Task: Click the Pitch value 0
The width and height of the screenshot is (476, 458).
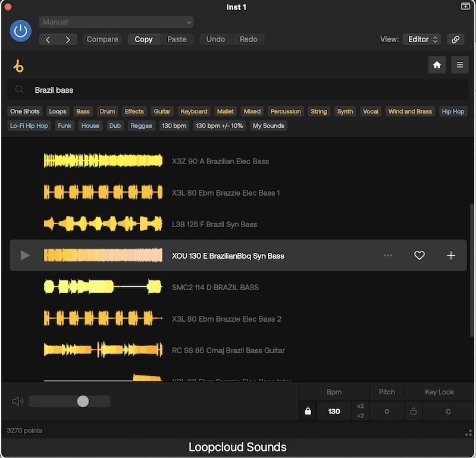Action: click(x=387, y=411)
